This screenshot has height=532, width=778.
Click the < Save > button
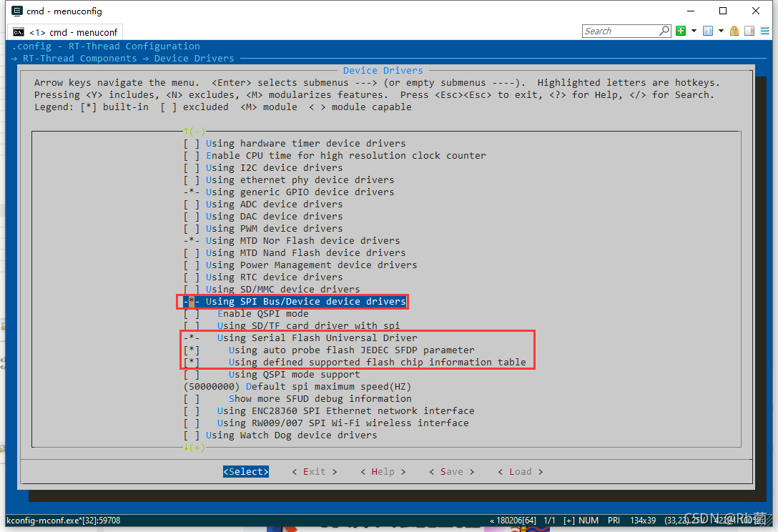point(451,471)
